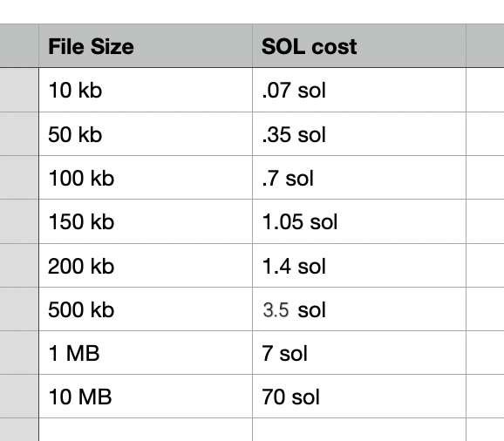504x441 pixels.
Task: Click the empty cell below 70 sol
Action: pyautogui.click(x=359, y=430)
